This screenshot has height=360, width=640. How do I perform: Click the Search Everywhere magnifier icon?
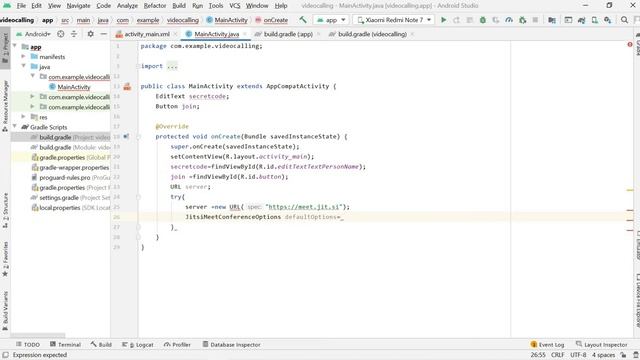click(x=624, y=20)
